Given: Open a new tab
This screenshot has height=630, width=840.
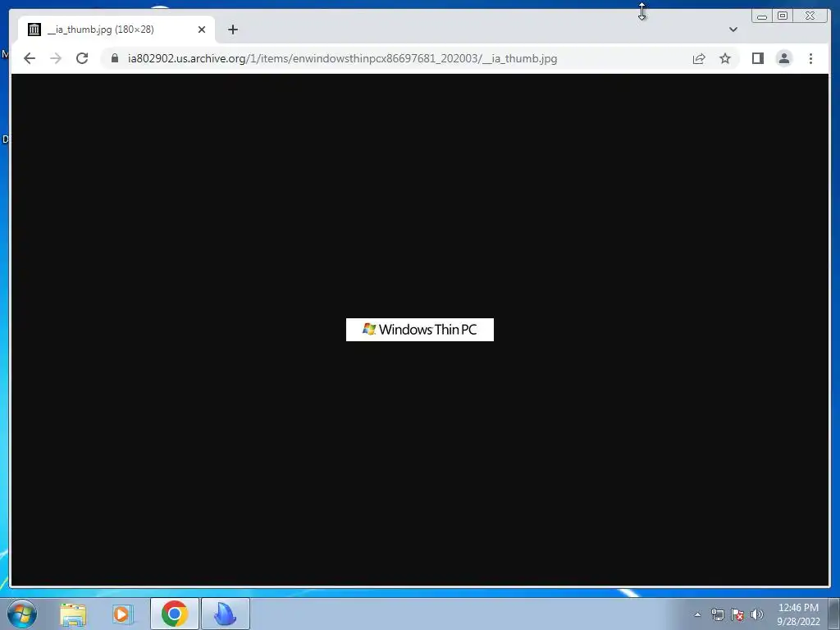Looking at the screenshot, I should click(232, 30).
